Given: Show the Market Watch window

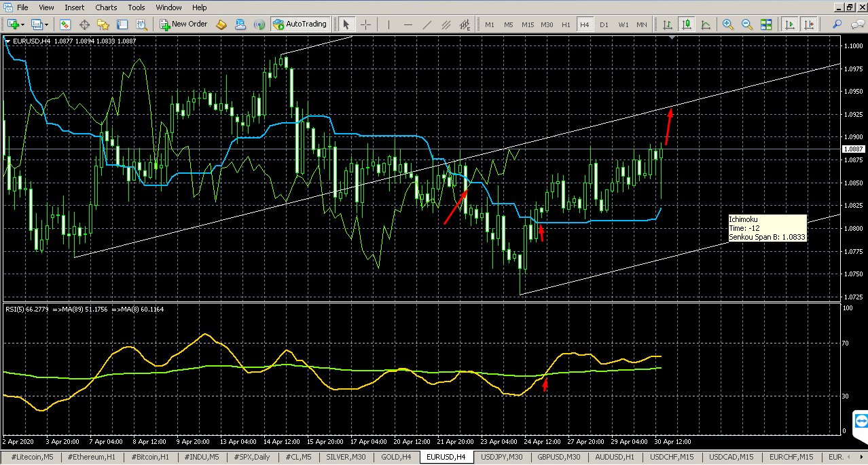Looking at the screenshot, I should tap(65, 24).
